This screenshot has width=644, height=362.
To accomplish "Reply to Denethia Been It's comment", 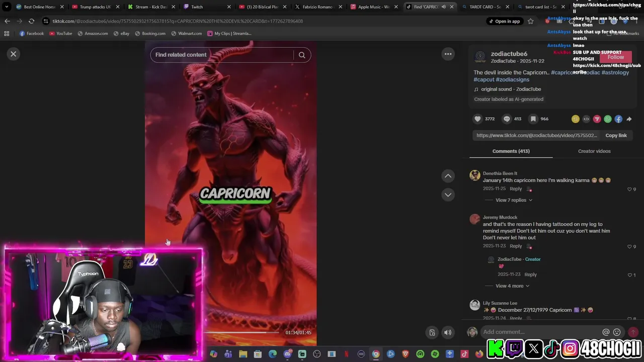I will point(516,189).
